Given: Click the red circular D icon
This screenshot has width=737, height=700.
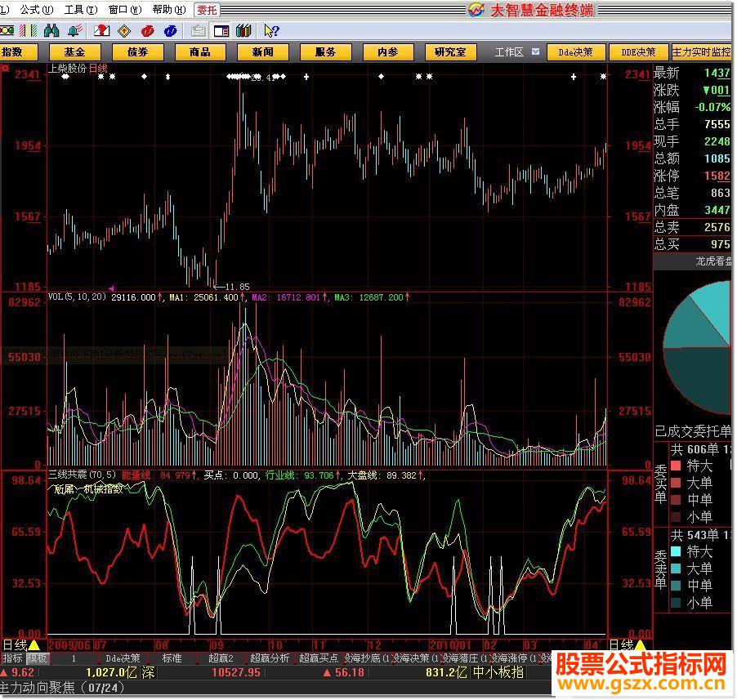Looking at the screenshot, I should tap(147, 31).
